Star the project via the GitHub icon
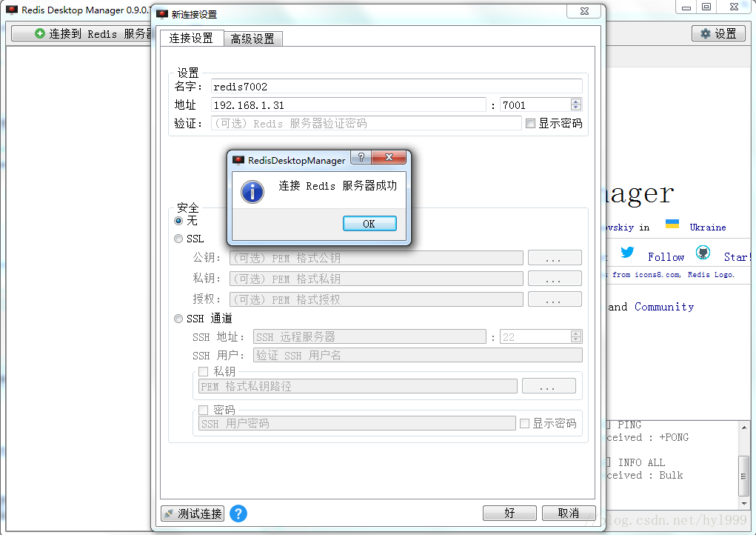 (702, 253)
